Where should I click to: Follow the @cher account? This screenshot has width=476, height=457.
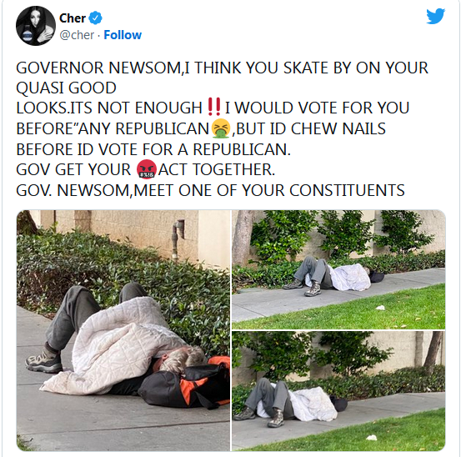tap(123, 35)
